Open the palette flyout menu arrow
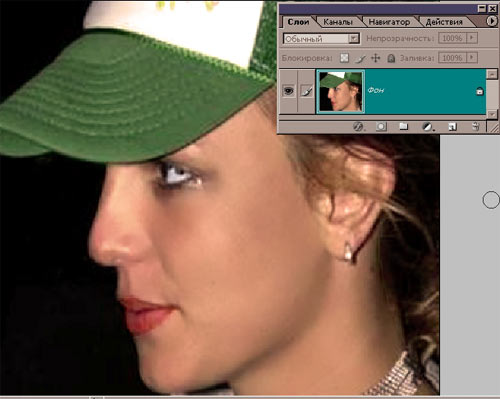The height and width of the screenshot is (399, 500). pyautogui.click(x=491, y=21)
